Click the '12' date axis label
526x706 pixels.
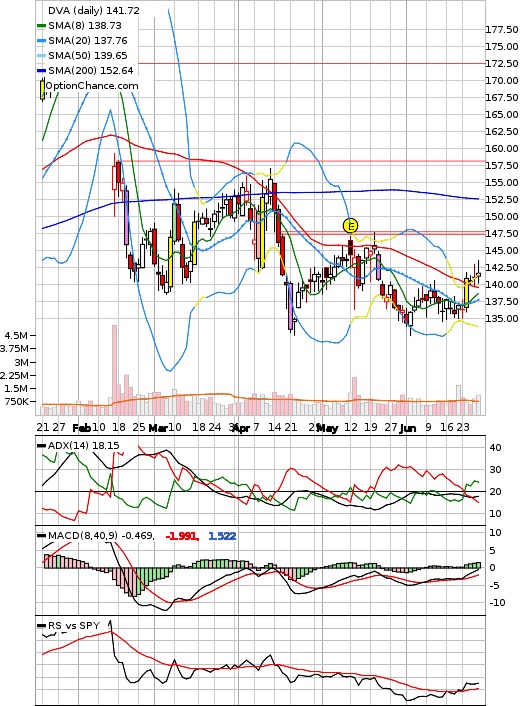coord(351,427)
